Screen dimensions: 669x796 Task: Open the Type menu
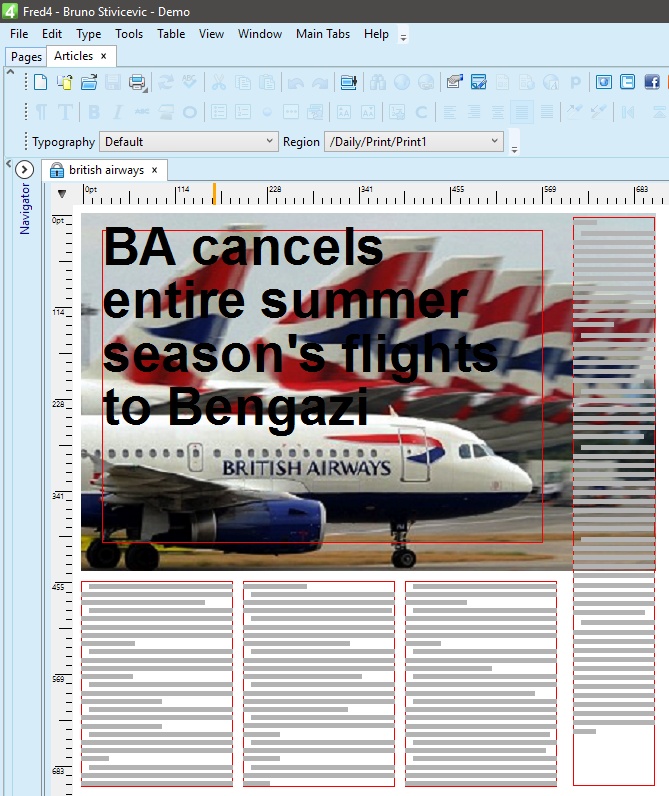click(88, 34)
